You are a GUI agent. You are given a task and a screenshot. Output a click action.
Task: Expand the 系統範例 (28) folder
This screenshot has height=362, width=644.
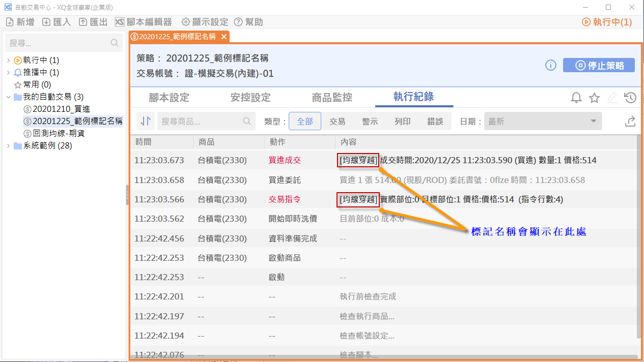[x=8, y=146]
